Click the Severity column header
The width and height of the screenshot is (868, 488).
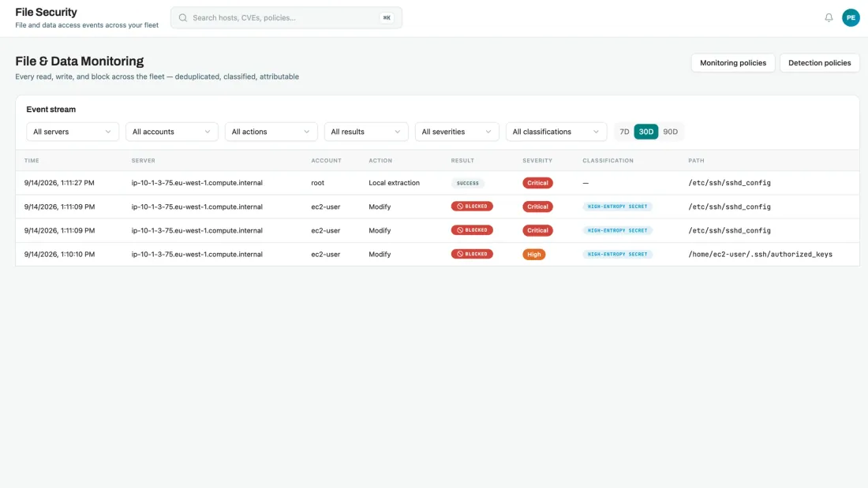[x=537, y=161]
